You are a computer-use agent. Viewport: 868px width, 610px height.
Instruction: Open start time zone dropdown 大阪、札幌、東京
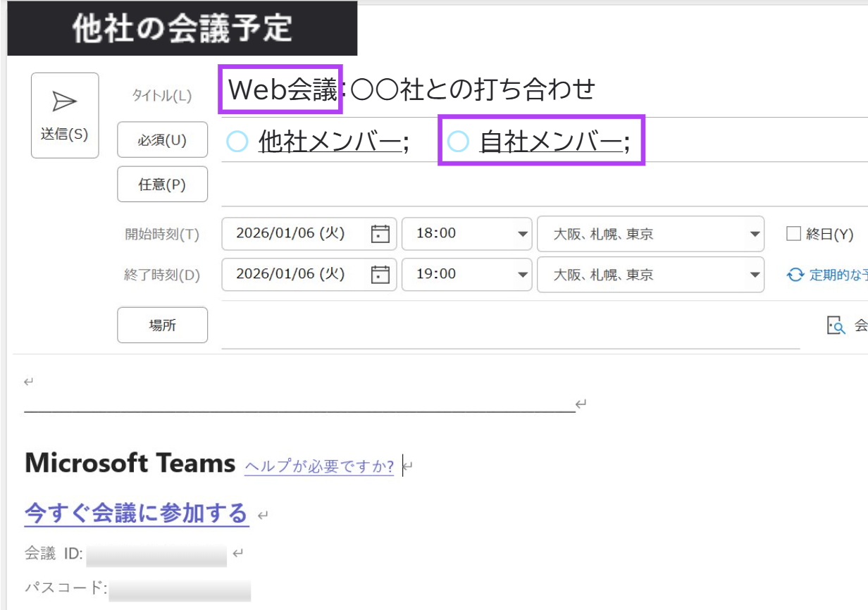click(x=650, y=233)
